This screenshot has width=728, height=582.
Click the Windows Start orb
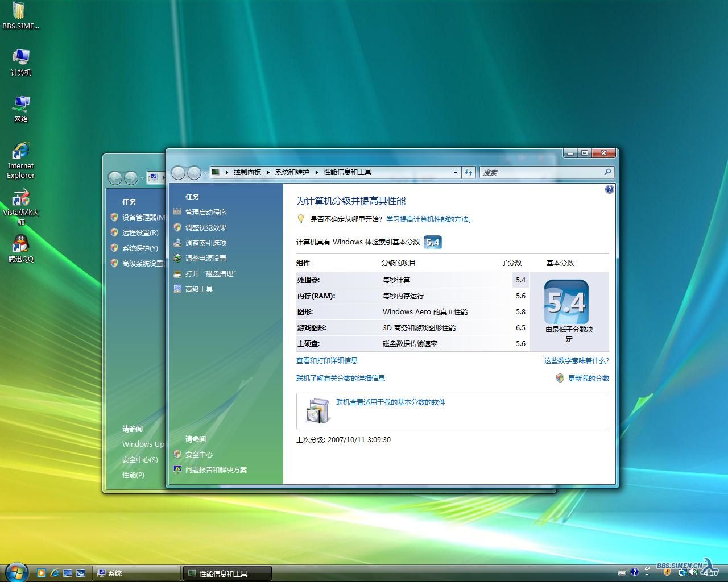16,572
